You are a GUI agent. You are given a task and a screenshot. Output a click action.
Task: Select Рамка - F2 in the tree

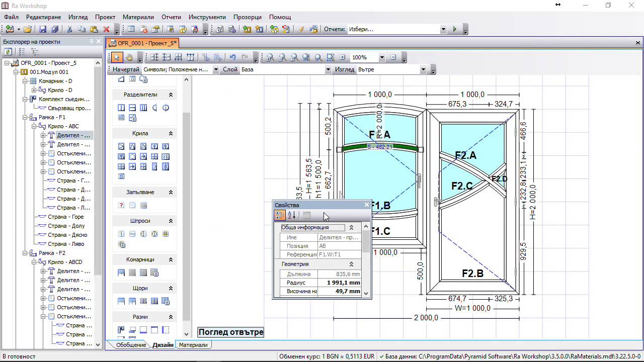pos(52,253)
